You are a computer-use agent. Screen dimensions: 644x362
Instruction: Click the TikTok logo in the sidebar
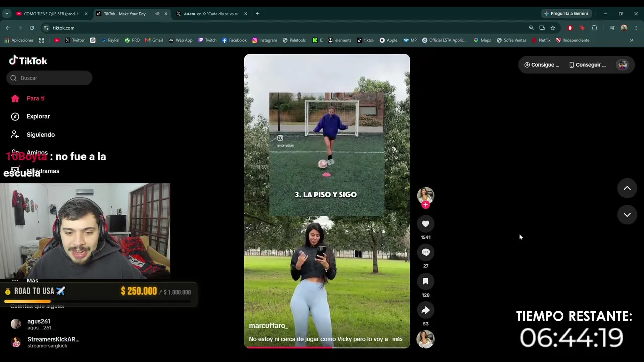[x=28, y=61]
